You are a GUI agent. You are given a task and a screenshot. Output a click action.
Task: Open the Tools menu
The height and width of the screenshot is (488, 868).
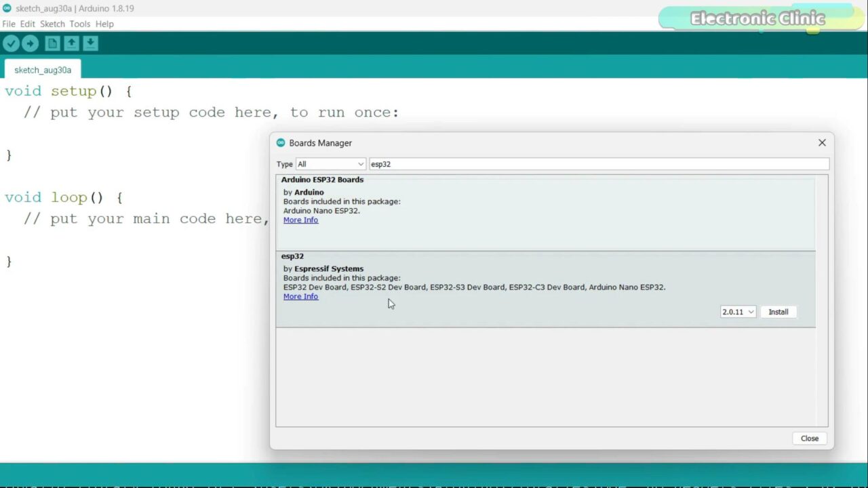[79, 24]
